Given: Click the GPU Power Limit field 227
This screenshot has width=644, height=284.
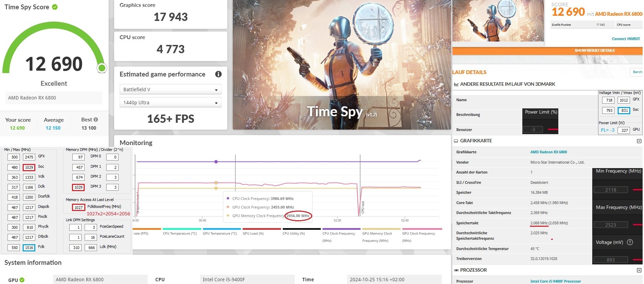Looking at the screenshot, I should coord(624,130).
